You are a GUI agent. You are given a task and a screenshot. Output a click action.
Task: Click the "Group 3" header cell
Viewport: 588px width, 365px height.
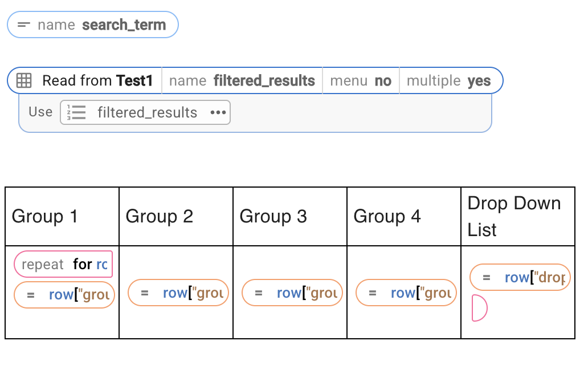[290, 217]
